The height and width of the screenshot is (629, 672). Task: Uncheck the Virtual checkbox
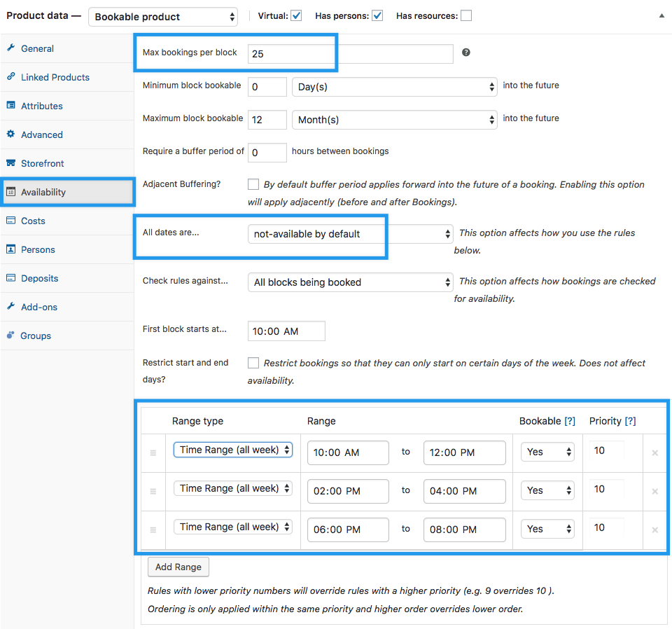tap(296, 15)
